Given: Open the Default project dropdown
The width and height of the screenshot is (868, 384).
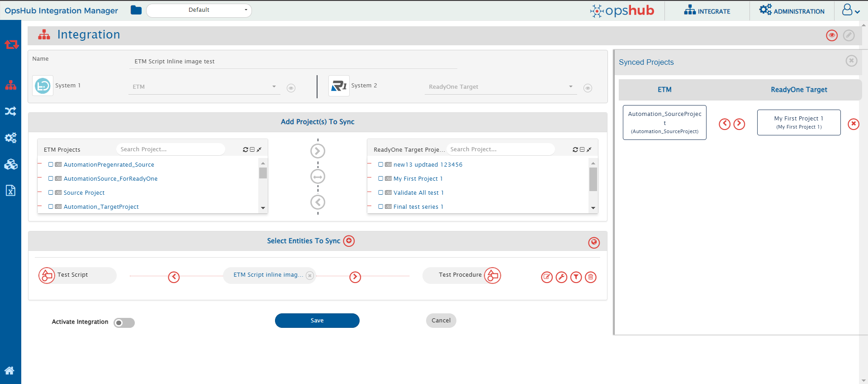Looking at the screenshot, I should tap(199, 10).
